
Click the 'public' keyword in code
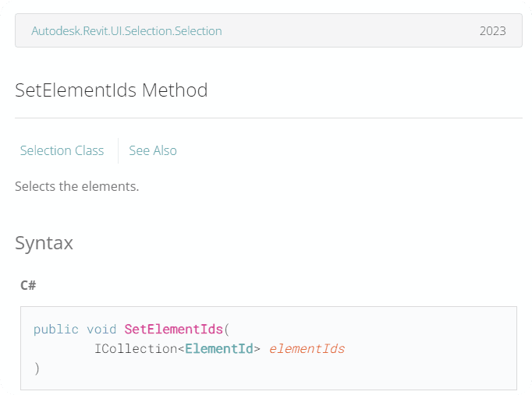tap(55, 329)
